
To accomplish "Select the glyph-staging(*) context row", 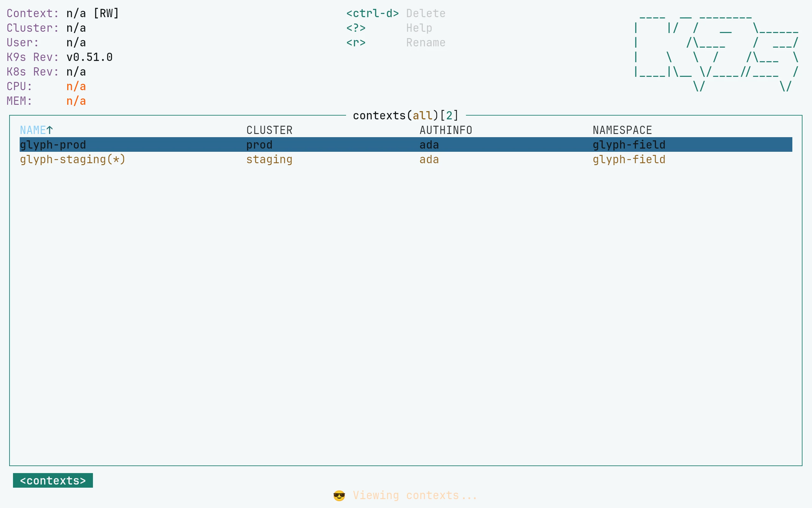I will (406, 159).
